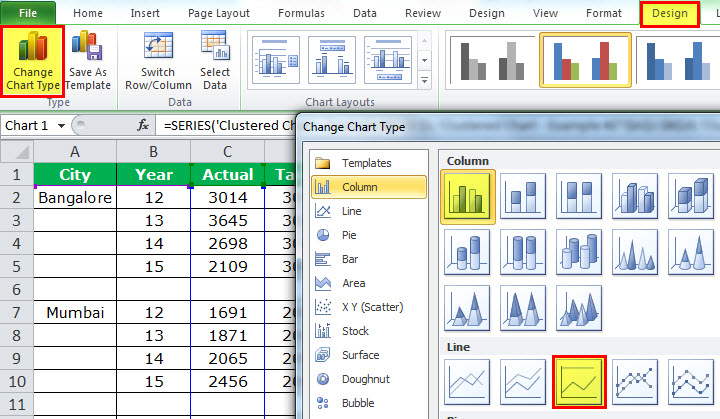Select Bubble category in chart type list
The image size is (720, 419).
click(x=369, y=403)
